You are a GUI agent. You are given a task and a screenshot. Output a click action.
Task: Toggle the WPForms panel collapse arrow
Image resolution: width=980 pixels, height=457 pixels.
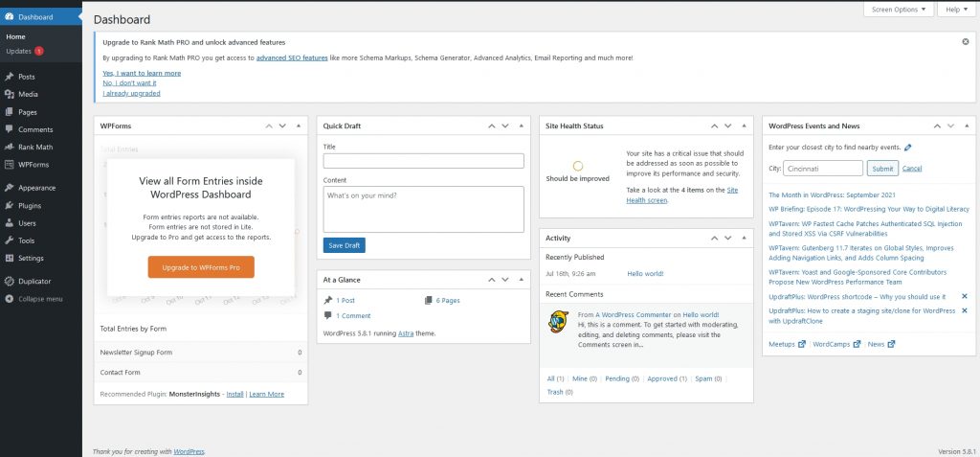tap(298, 126)
